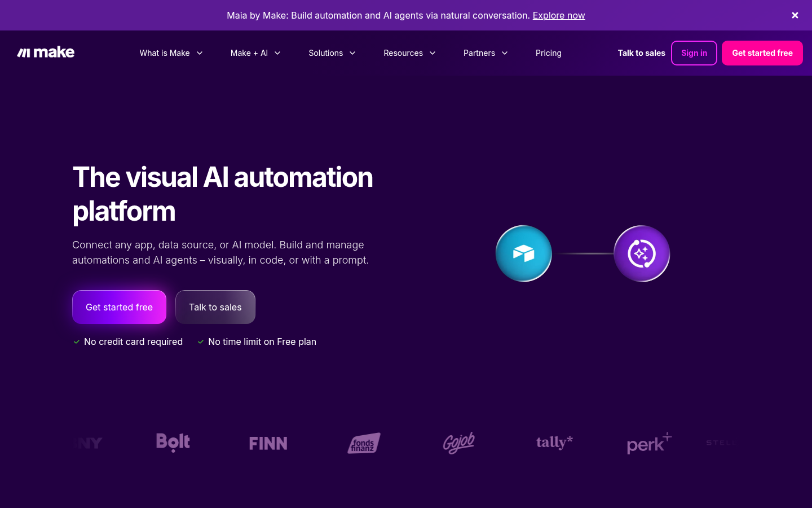This screenshot has width=812, height=508.
Task: Expand the Resources menu
Action: (x=409, y=53)
